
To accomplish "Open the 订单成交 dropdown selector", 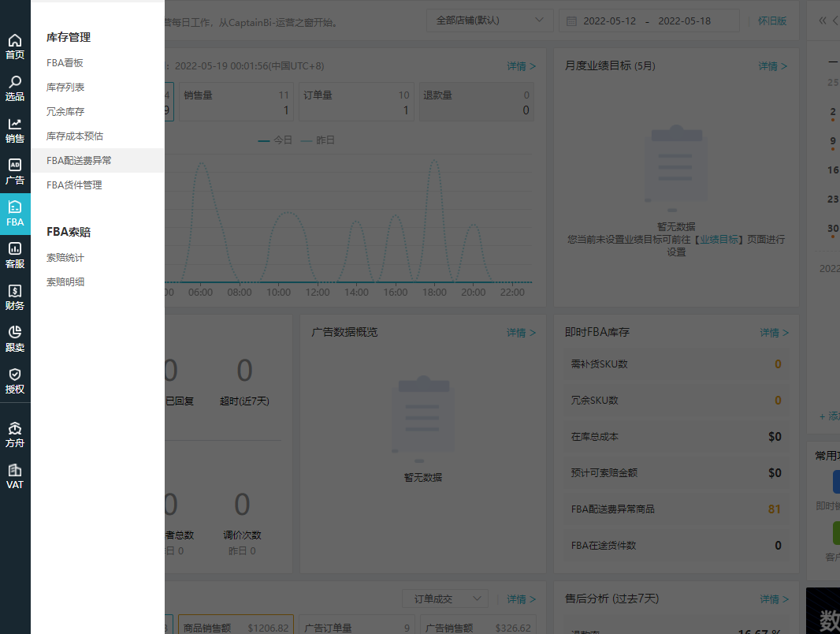I will [x=444, y=599].
